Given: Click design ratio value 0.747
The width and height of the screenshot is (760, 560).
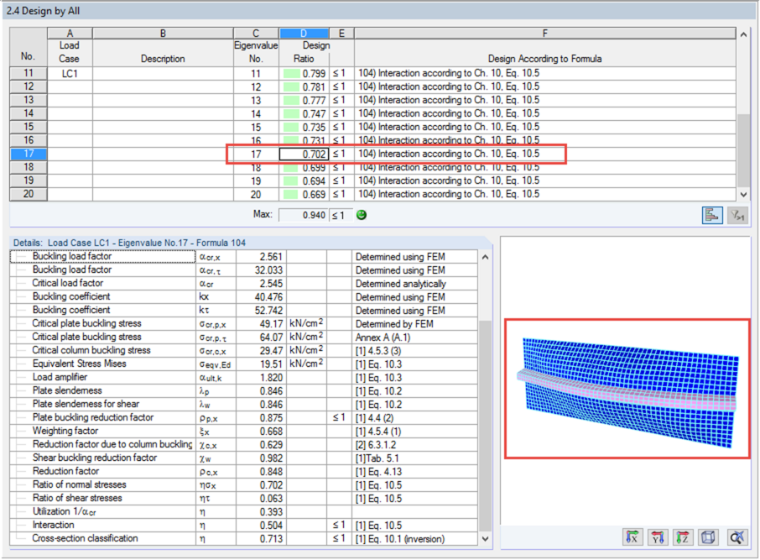Looking at the screenshot, I should 304,114.
